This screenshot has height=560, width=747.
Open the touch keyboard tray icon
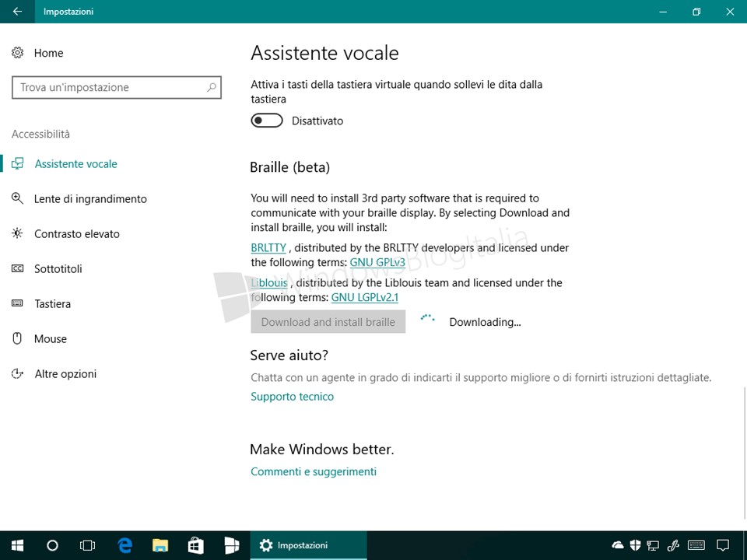click(x=696, y=545)
